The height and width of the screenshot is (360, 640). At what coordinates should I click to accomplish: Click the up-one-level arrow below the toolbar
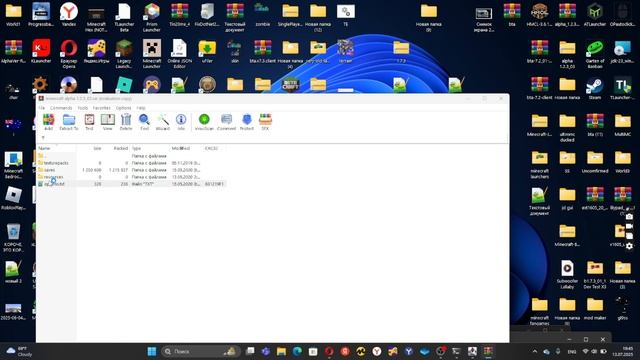point(43,138)
